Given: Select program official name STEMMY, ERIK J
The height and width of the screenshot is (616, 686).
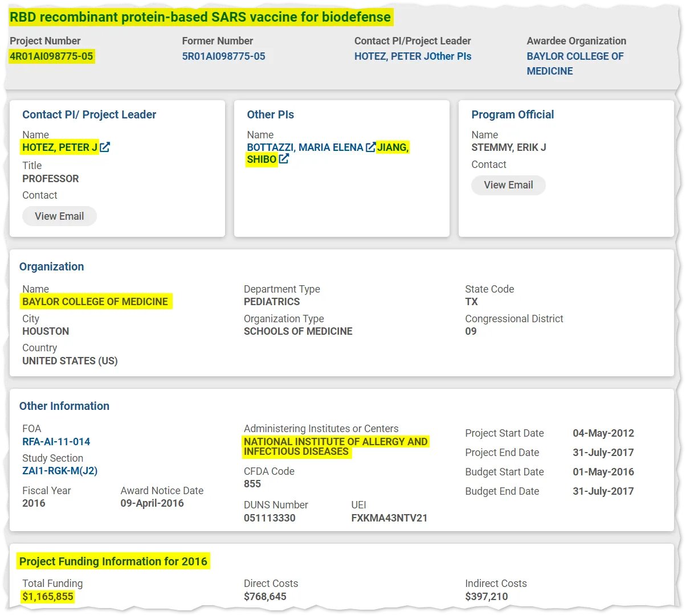Looking at the screenshot, I should click(508, 147).
